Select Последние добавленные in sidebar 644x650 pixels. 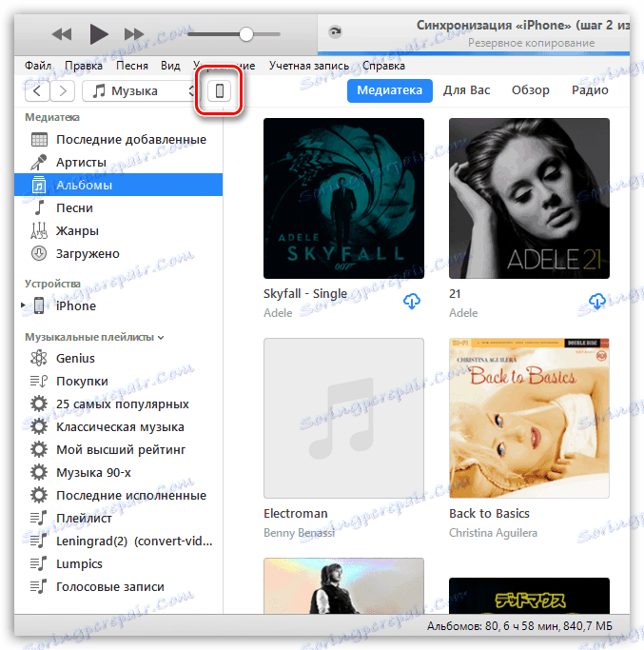pos(119,139)
